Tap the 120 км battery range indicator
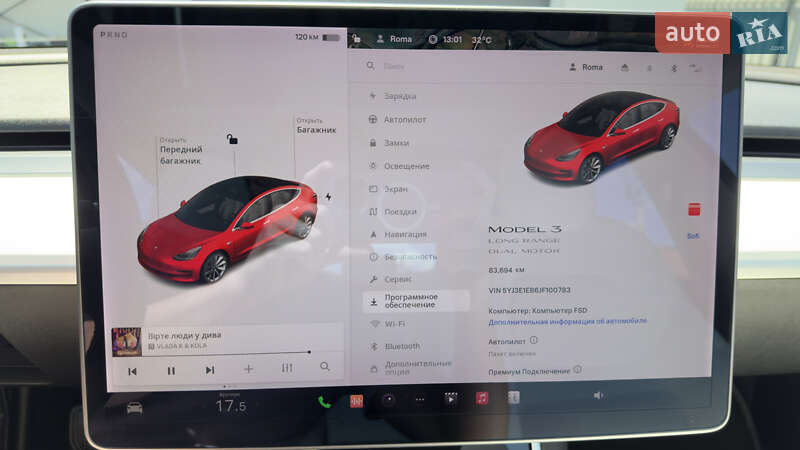The height and width of the screenshot is (450, 800). point(317,37)
